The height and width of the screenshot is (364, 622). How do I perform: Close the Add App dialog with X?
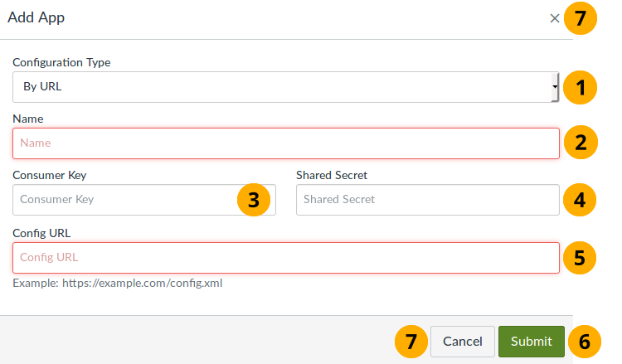pos(554,18)
